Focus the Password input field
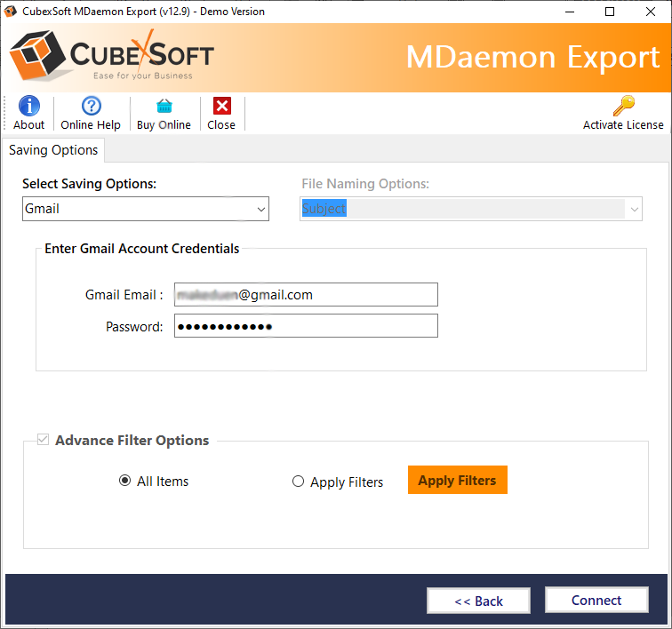The width and height of the screenshot is (672, 629). point(306,326)
